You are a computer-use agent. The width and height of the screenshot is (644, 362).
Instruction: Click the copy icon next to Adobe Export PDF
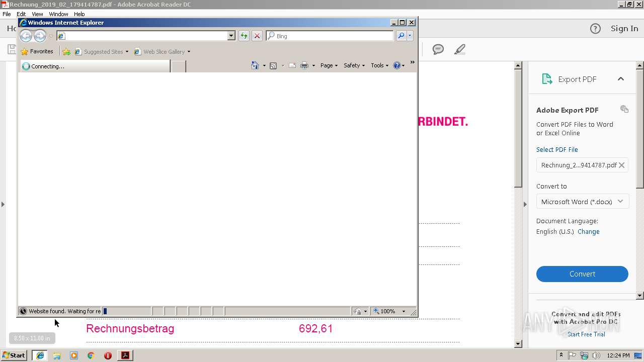[x=624, y=109]
